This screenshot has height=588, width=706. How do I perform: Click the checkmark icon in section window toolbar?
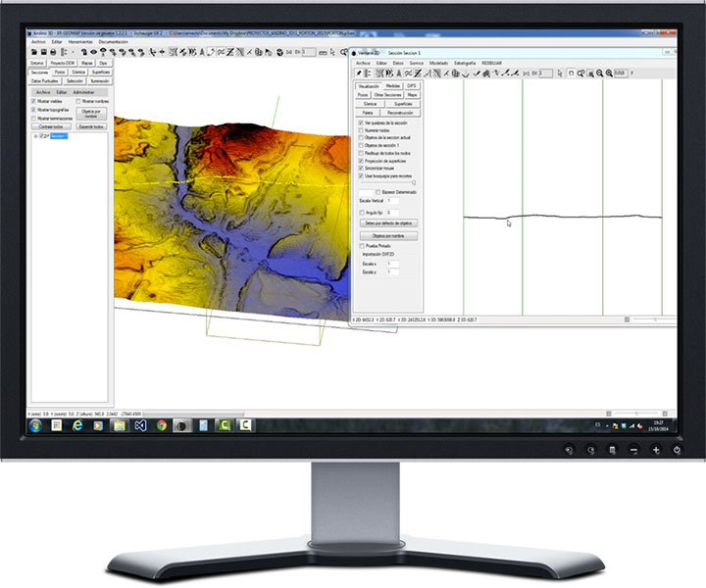[x=476, y=73]
